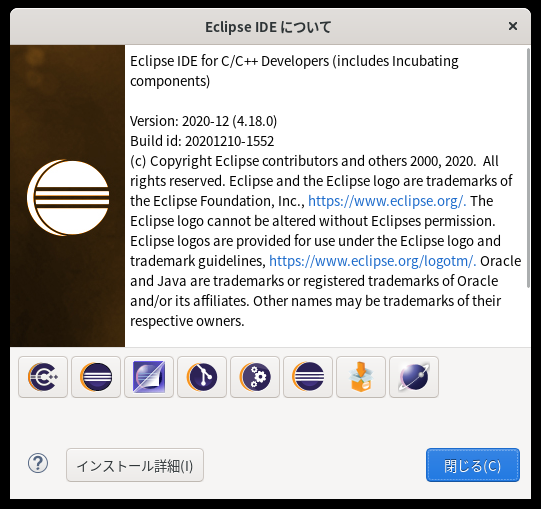Click the 閉じる(C) button
541x509 pixels.
coord(473,465)
